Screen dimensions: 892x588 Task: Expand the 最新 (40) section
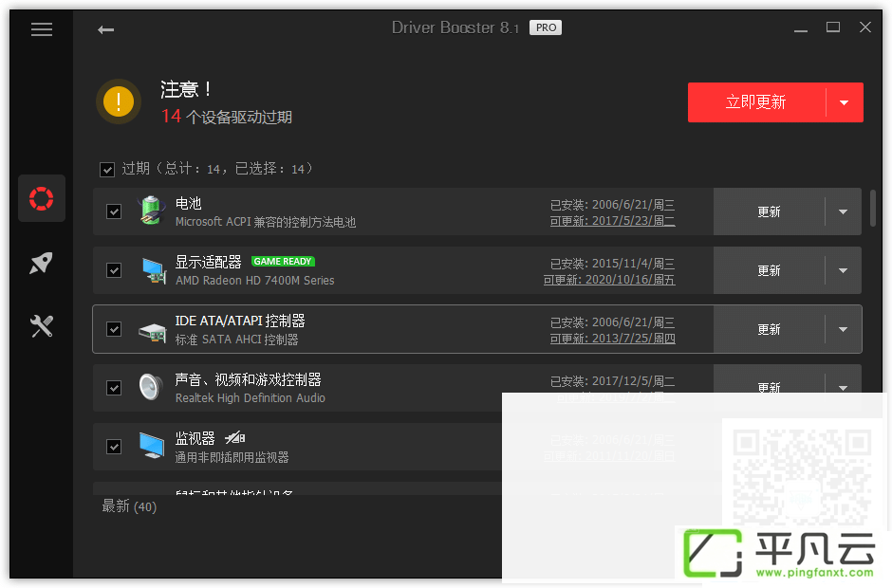(x=129, y=506)
